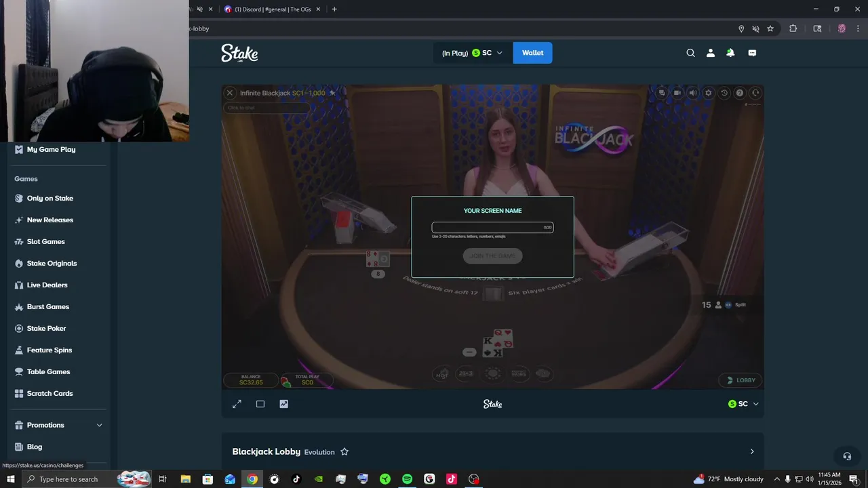Open live stats chart icon
The image size is (868, 488).
[283, 404]
